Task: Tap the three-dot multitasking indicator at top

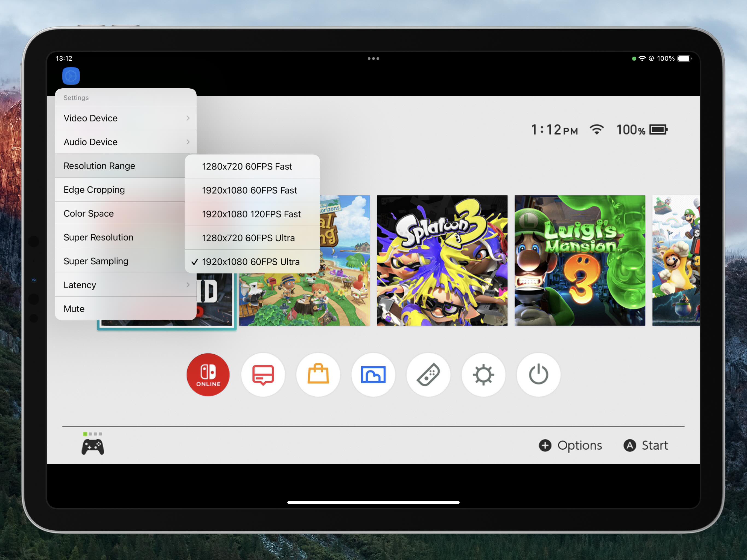Action: click(x=373, y=59)
